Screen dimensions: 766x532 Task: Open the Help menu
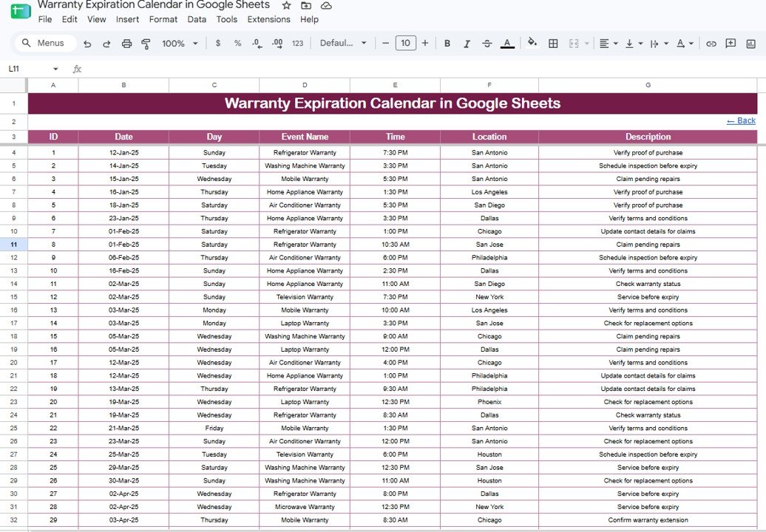click(x=309, y=19)
